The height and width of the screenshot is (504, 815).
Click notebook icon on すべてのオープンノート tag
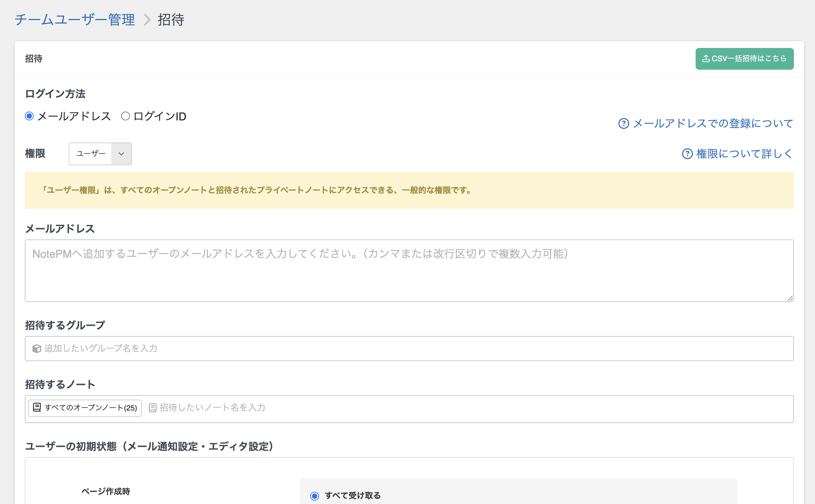(x=37, y=407)
